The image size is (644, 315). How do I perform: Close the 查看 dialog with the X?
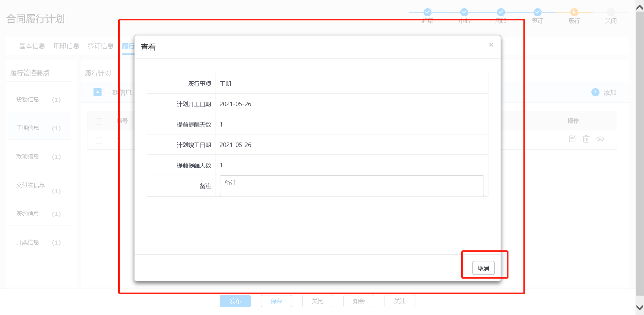point(491,45)
